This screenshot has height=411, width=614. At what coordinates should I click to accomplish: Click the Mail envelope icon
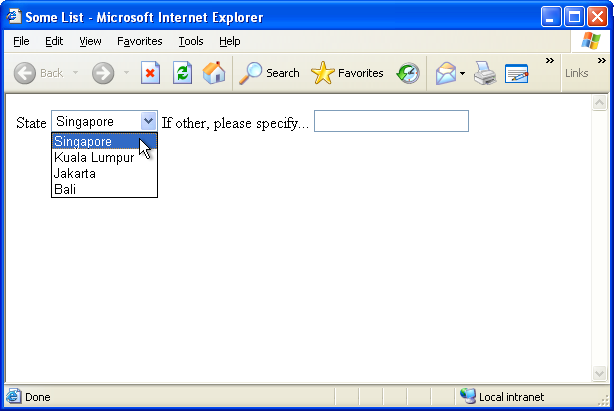446,73
